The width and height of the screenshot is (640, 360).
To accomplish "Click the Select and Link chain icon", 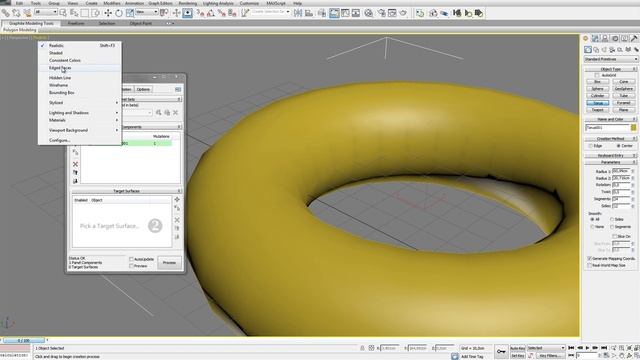I will tap(6, 13).
